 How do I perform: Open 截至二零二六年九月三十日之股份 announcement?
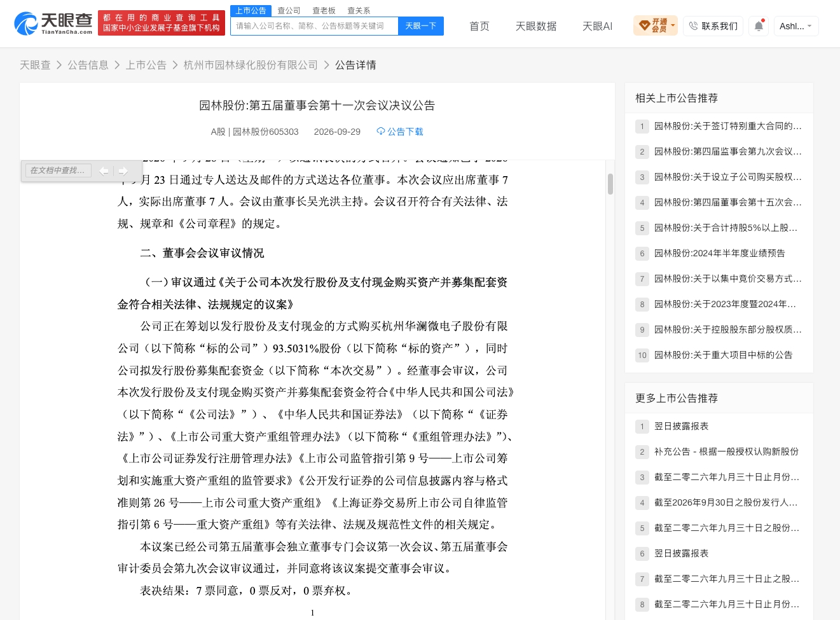coord(727,528)
